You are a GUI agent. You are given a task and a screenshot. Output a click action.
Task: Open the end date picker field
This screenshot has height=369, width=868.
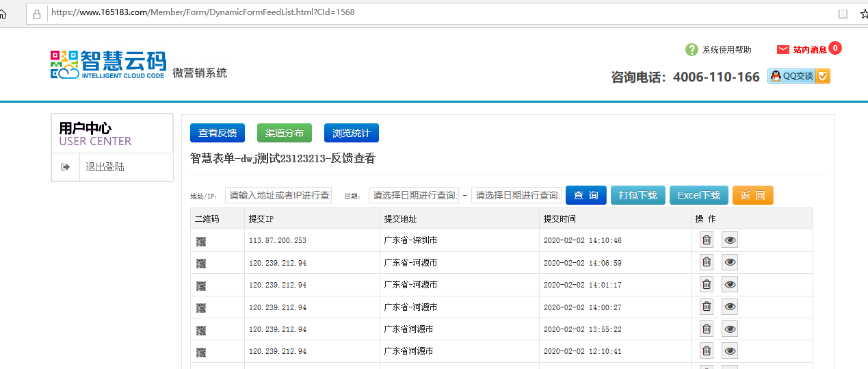point(516,195)
